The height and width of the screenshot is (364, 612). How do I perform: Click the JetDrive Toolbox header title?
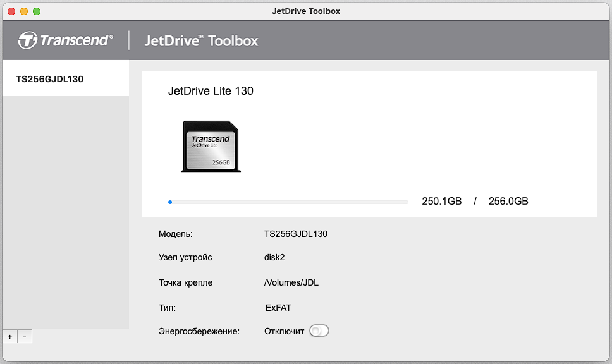201,40
